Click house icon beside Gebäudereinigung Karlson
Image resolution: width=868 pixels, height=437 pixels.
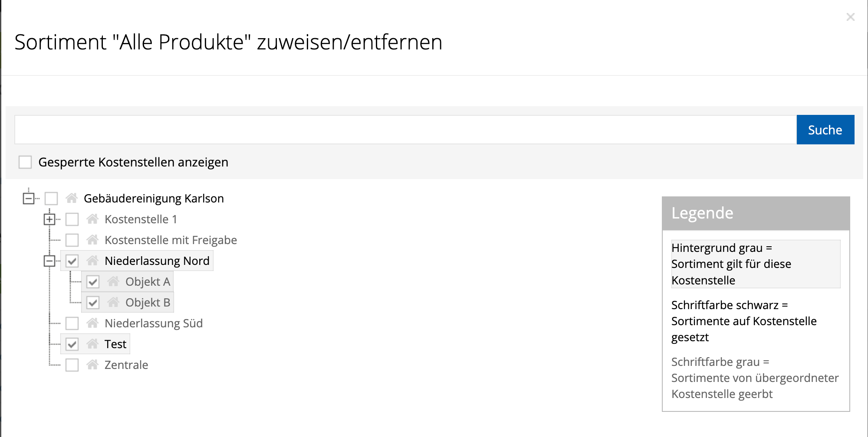[72, 198]
